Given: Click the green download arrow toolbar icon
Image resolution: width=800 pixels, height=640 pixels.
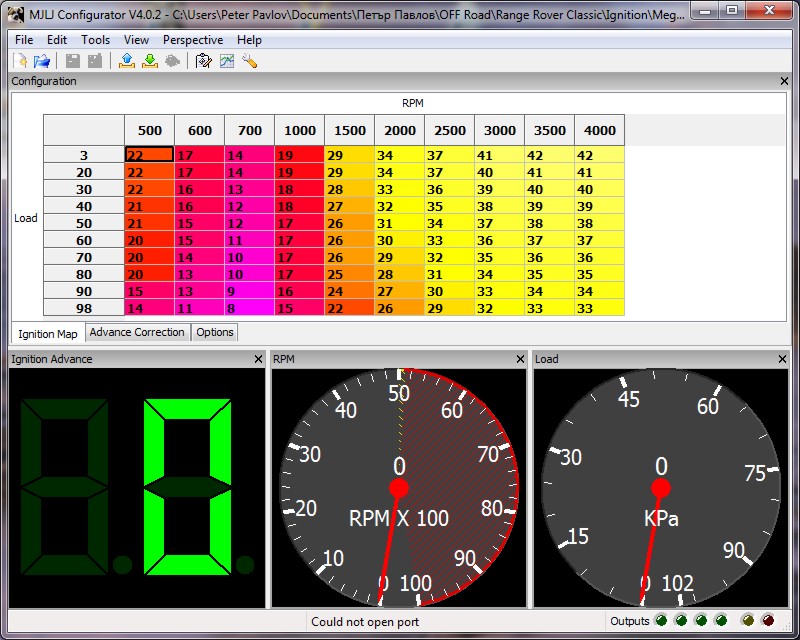Looking at the screenshot, I should [149, 61].
